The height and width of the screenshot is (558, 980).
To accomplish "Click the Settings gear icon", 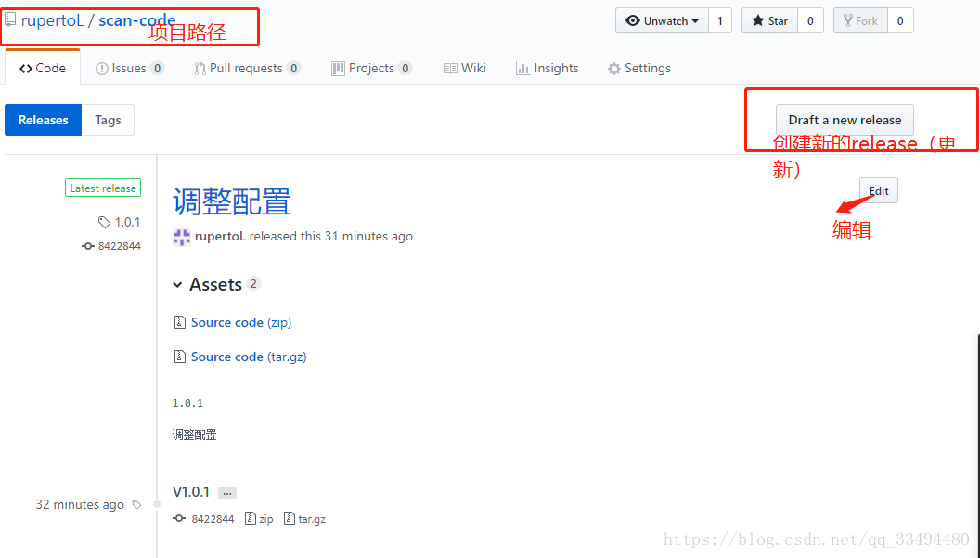I will pyautogui.click(x=614, y=69).
